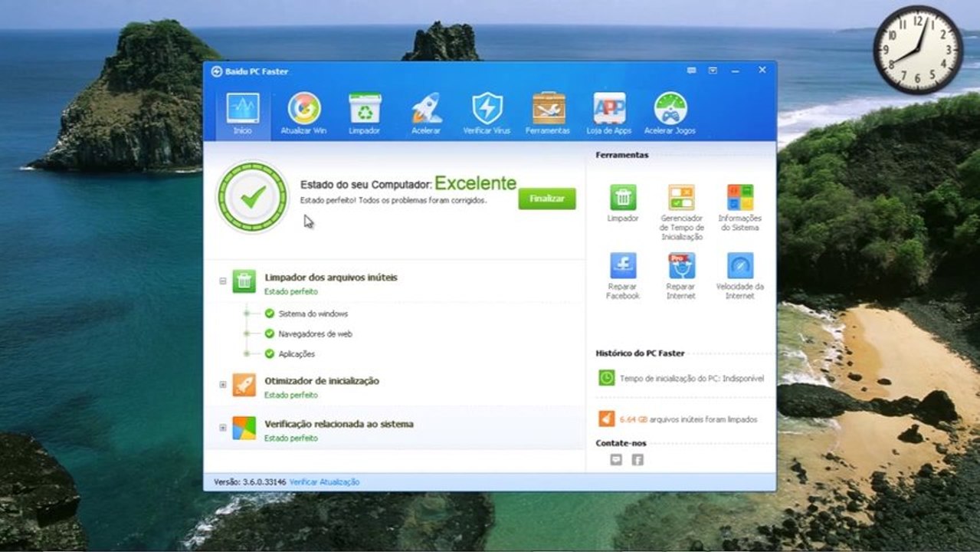Collapse the Limpador dos arquivos inúteis section
Image resolution: width=980 pixels, height=552 pixels.
click(223, 281)
